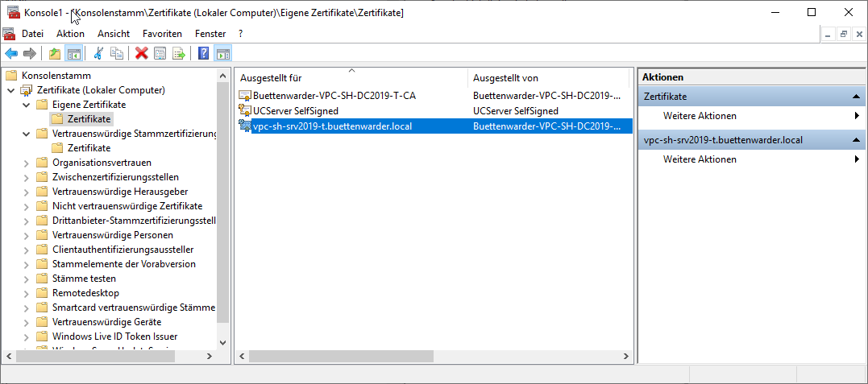Image resolution: width=868 pixels, height=384 pixels.
Task: Collapse the Zertifikate section in Aktionen pane
Action: click(x=856, y=97)
